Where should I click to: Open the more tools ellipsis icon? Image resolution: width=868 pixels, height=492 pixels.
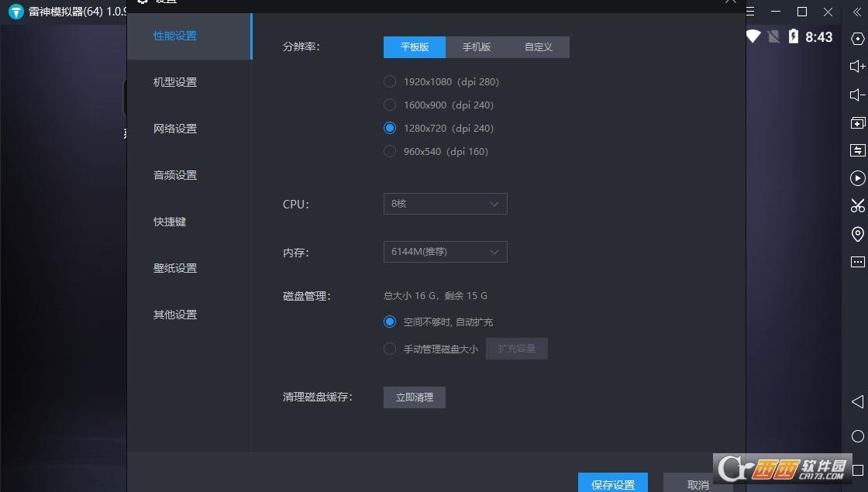coord(857,262)
